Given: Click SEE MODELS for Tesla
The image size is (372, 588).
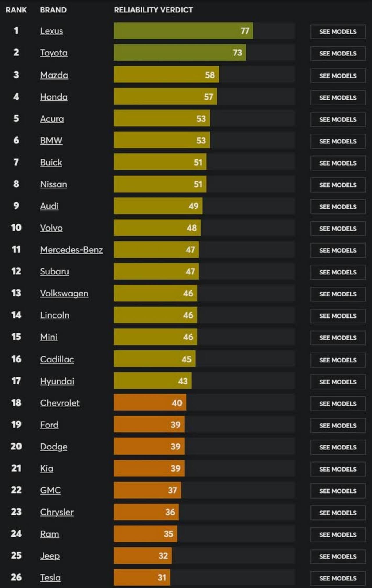Looking at the screenshot, I should tap(338, 578).
